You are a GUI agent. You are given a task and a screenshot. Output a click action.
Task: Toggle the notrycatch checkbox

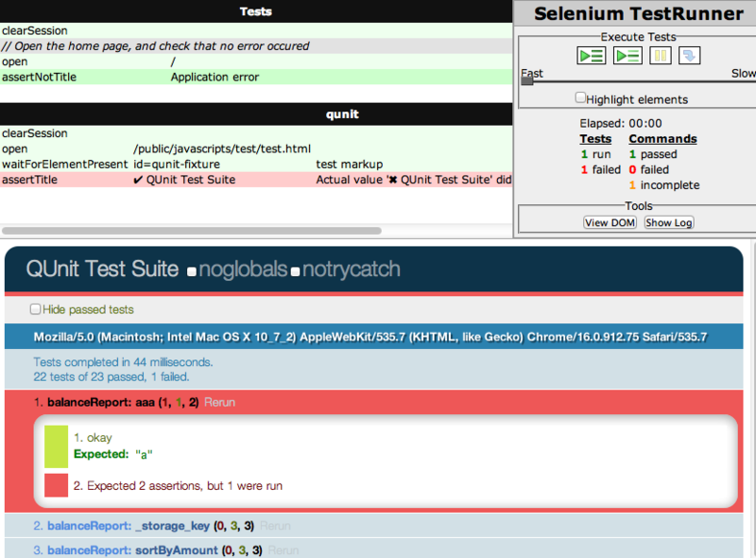pyautogui.click(x=295, y=271)
